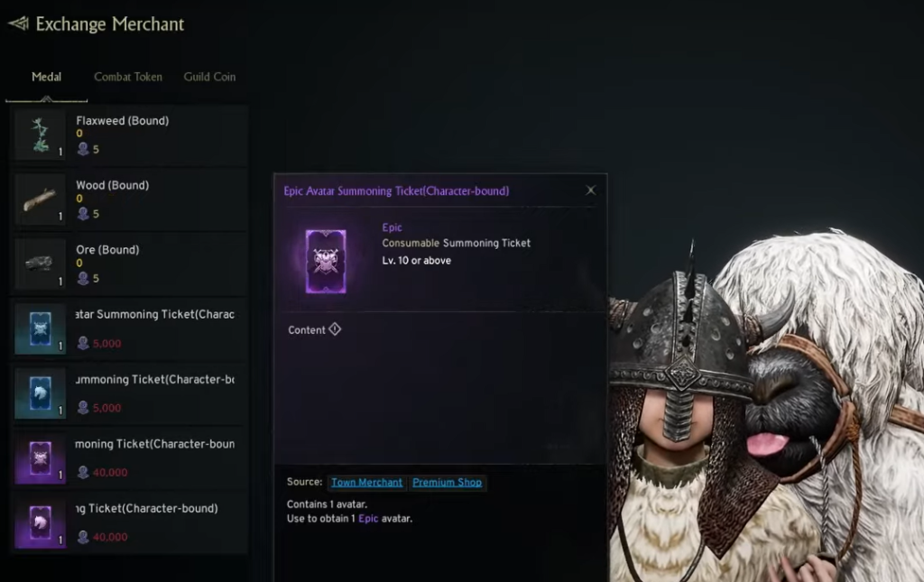Switch to the Medal tab
Viewport: 924px width, 582px height.
[46, 77]
